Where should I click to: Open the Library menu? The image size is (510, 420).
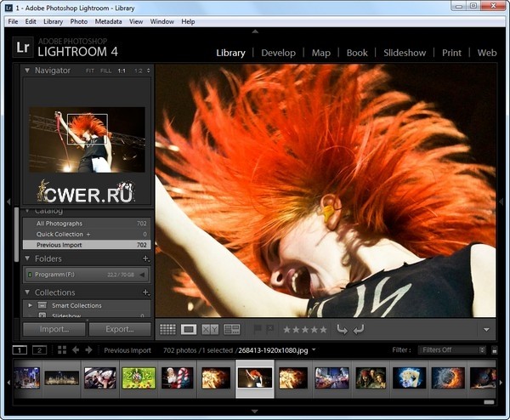(53, 21)
